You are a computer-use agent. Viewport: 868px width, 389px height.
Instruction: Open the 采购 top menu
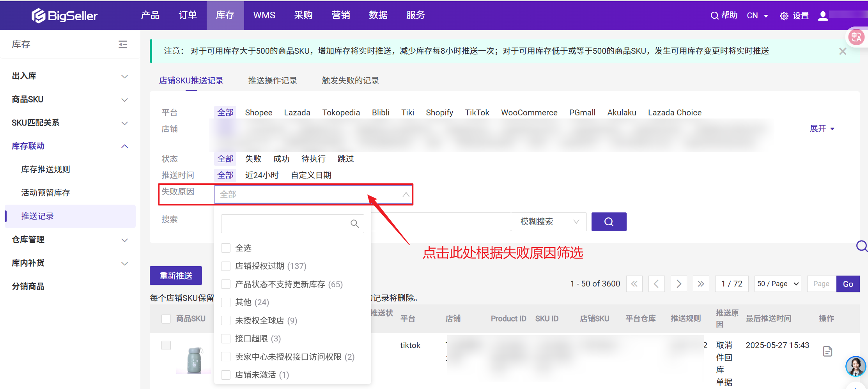click(x=303, y=15)
